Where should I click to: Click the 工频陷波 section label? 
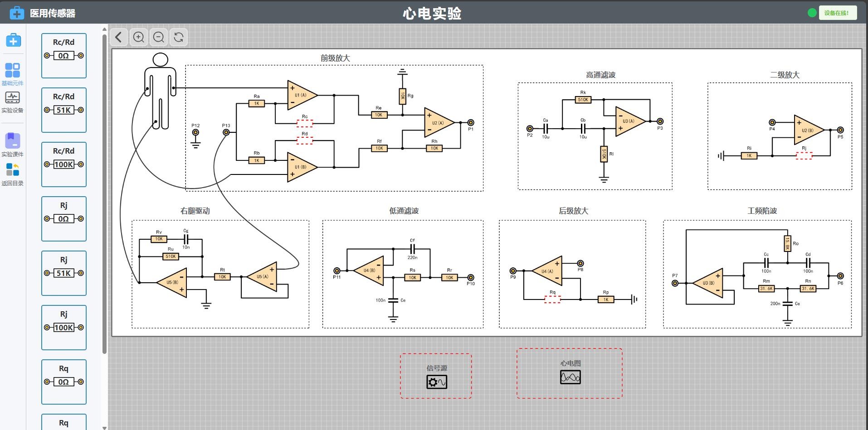pos(762,211)
